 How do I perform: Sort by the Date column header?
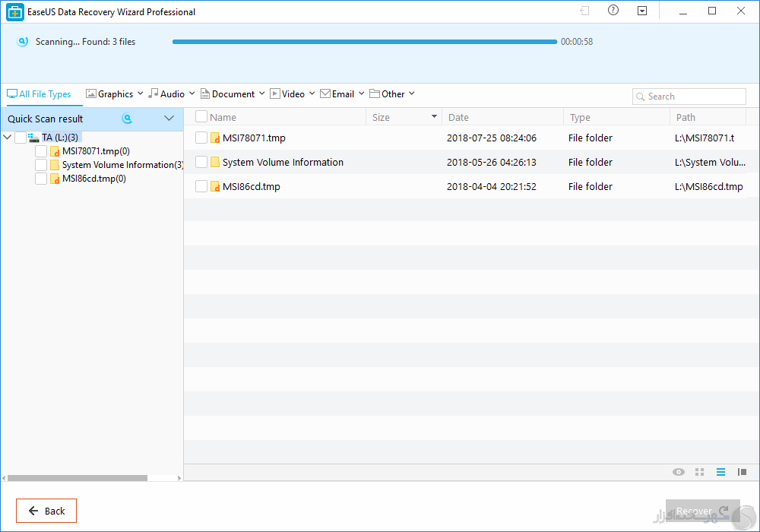[x=458, y=117]
